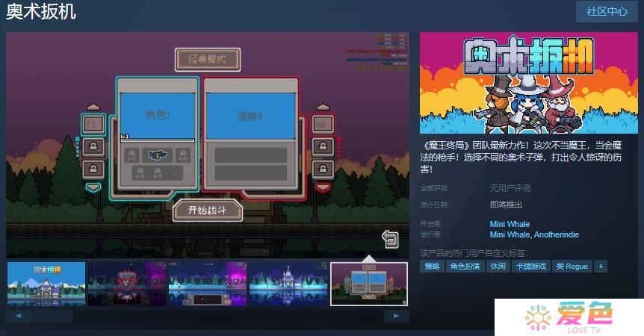This screenshot has height=336, width=644.
Task: Click the 无用户评测 reviews text
Action: coord(510,188)
